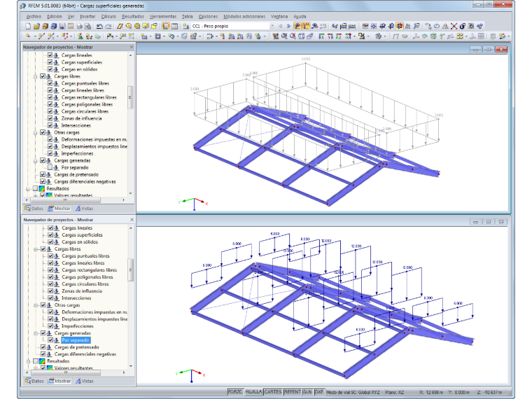Screen dimensions: 532x399
Task: Click the Undo arrow icon
Action: [x=99, y=26]
